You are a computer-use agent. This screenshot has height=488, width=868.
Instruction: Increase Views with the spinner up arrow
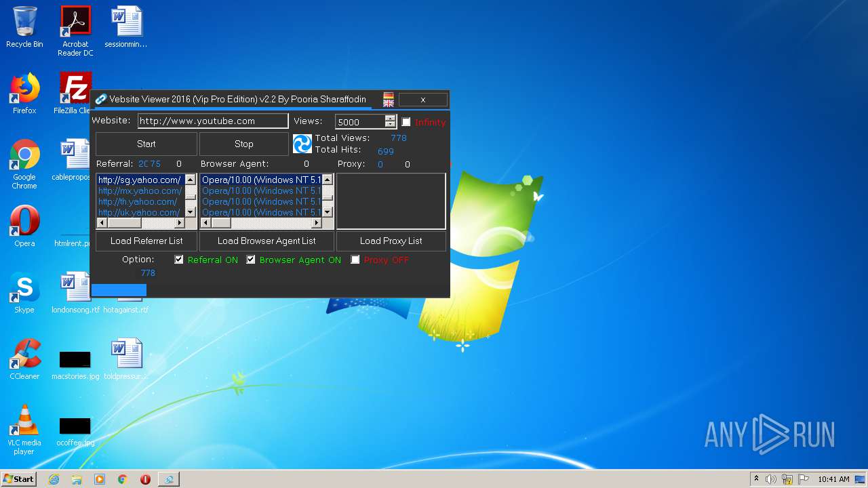coord(390,118)
